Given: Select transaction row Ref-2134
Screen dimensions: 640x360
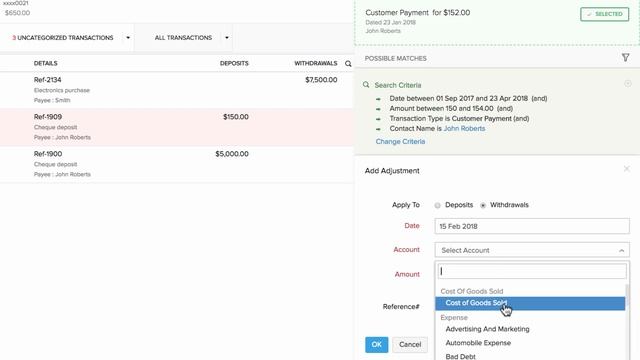Looking at the screenshot, I should 177,90.
